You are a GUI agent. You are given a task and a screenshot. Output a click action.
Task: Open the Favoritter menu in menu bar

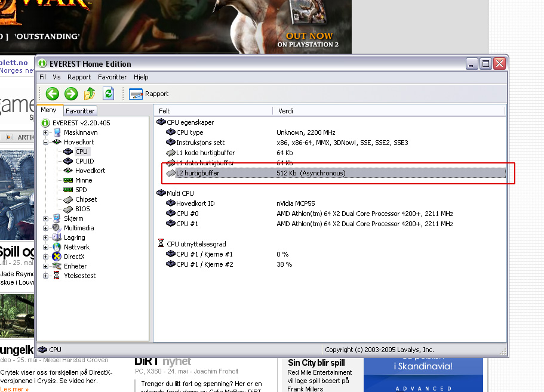point(112,77)
